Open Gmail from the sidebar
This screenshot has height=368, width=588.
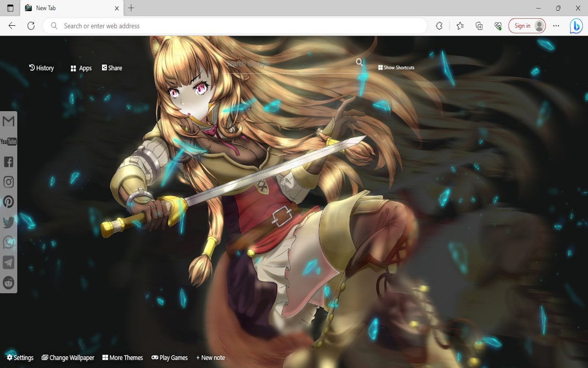(9, 121)
